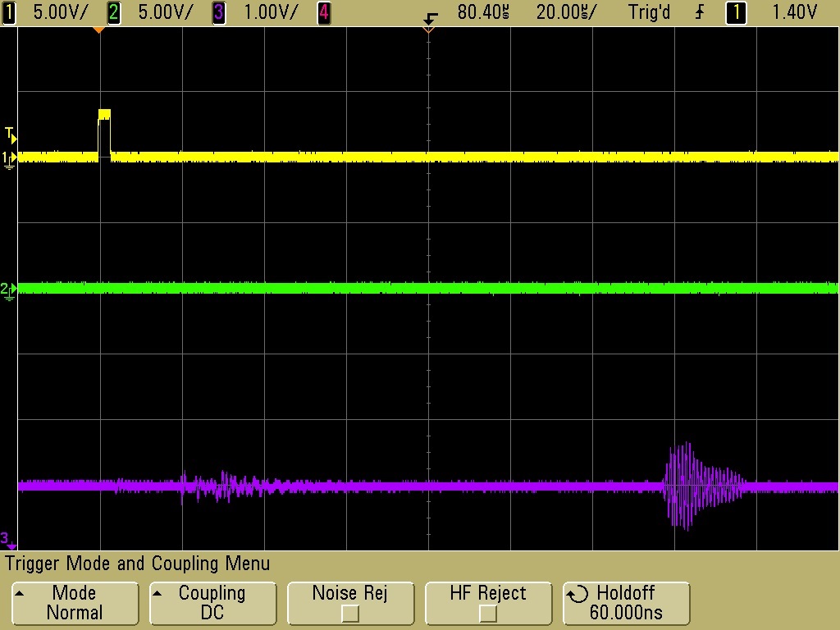Image resolution: width=840 pixels, height=630 pixels.
Task: Click the large purple burst on channel 3
Action: [703, 486]
